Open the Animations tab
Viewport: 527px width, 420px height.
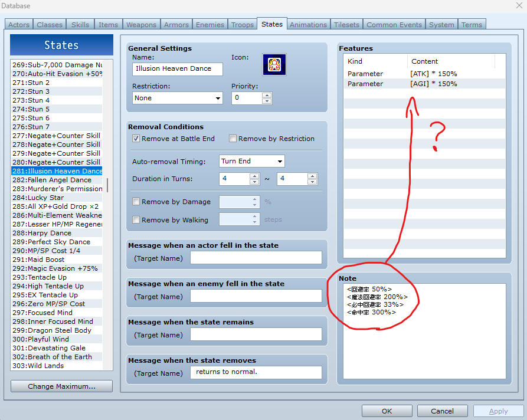point(308,25)
